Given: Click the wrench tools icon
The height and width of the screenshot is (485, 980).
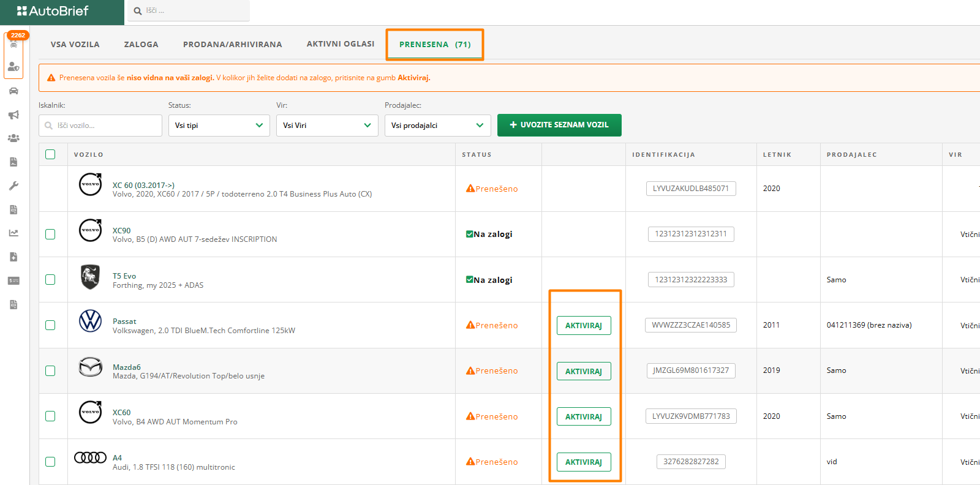Looking at the screenshot, I should point(13,186).
